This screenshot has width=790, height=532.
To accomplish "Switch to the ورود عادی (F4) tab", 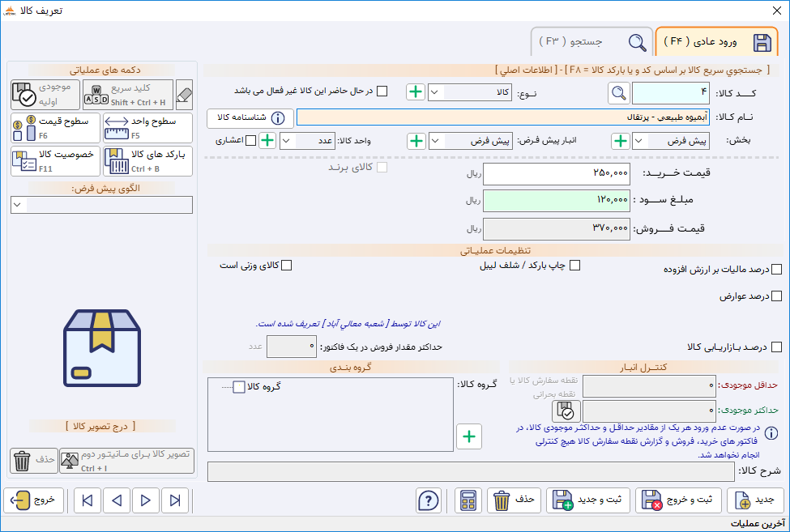I will tap(716, 42).
